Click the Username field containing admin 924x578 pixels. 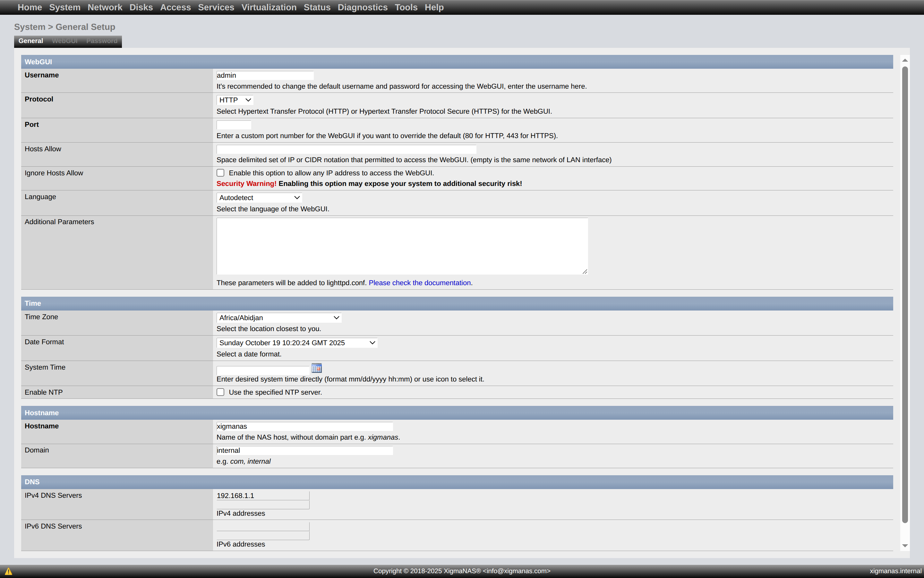(265, 75)
